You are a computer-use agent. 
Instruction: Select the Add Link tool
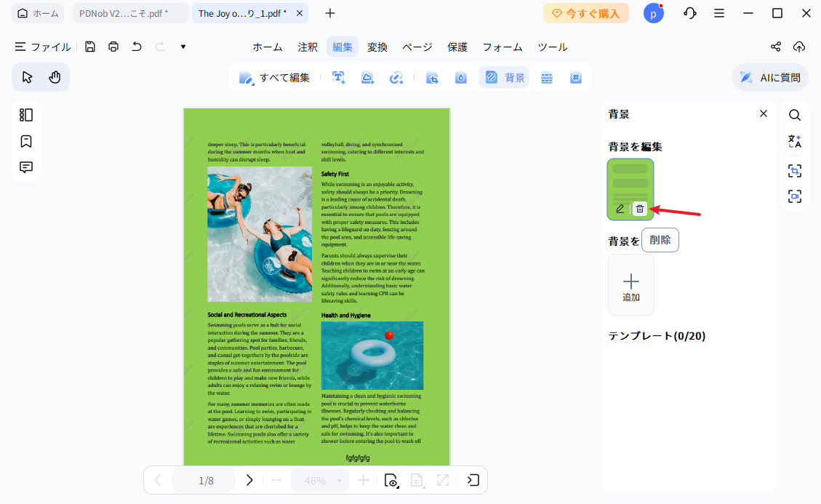point(396,77)
